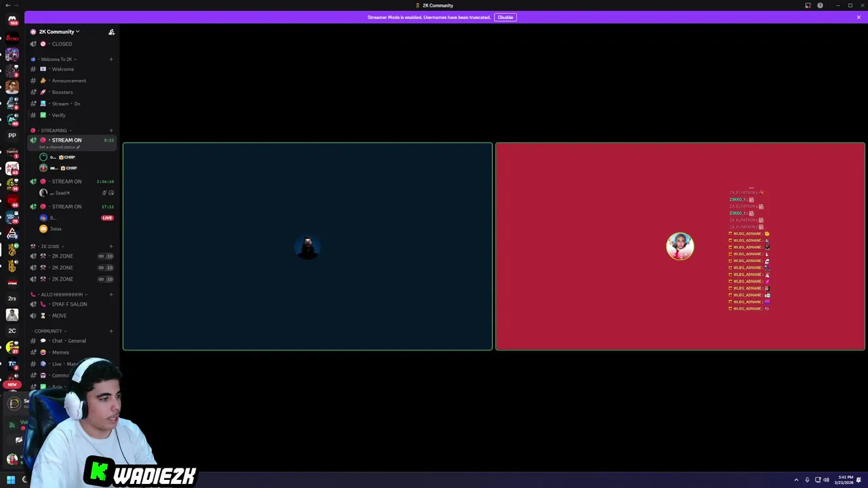The height and width of the screenshot is (488, 868).
Task: Join the MOVE voice channel
Action: pyautogui.click(x=71, y=316)
